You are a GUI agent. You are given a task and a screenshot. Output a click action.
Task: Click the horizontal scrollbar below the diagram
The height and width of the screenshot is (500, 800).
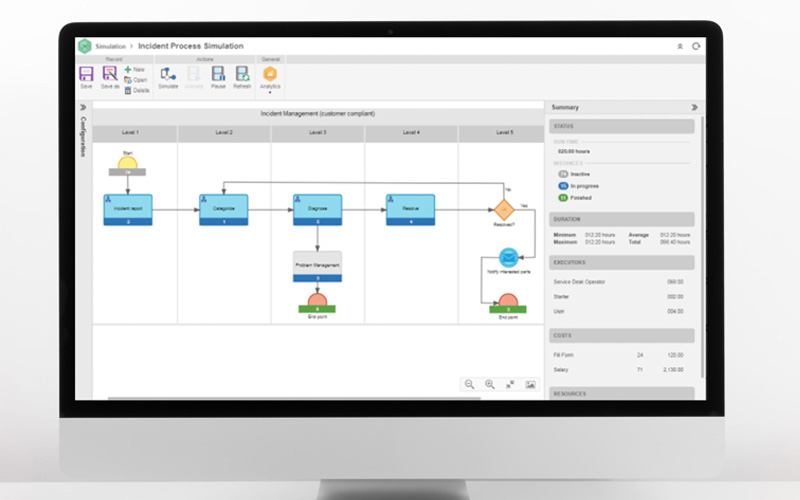(x=300, y=399)
